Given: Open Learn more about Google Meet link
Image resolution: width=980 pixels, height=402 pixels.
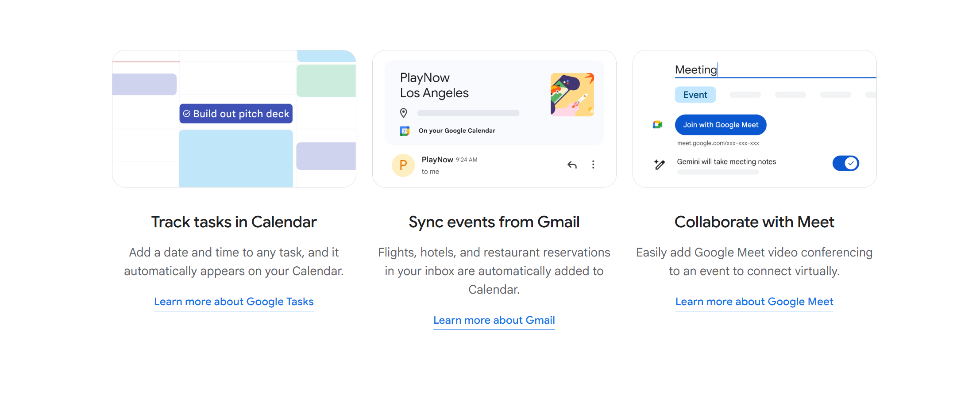Looking at the screenshot, I should point(754,302).
